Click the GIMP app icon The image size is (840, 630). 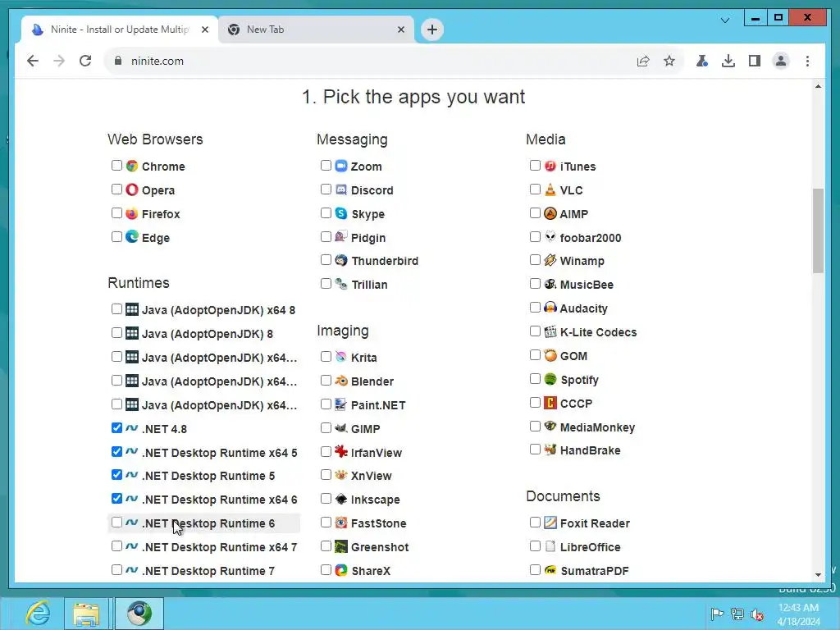coord(341,428)
